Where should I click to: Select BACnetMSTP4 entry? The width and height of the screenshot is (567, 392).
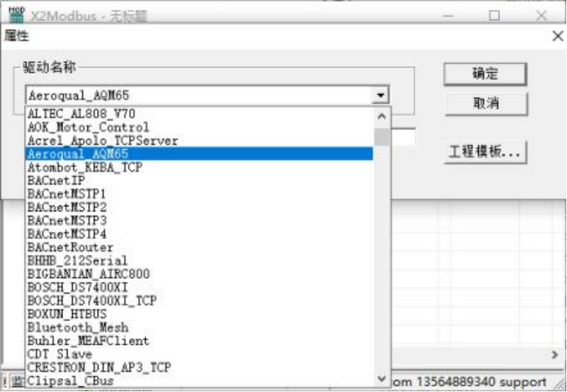pos(200,233)
